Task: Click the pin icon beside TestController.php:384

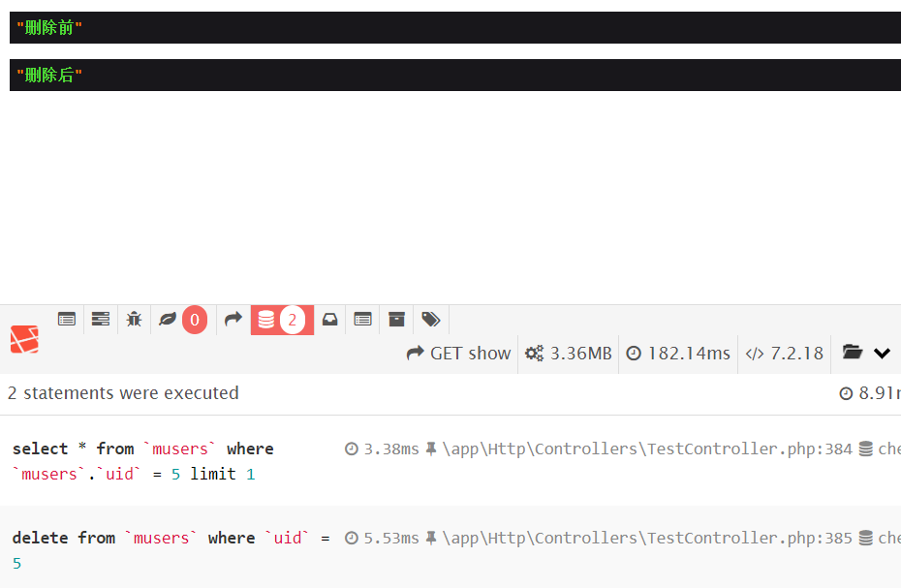Action: [x=431, y=449]
